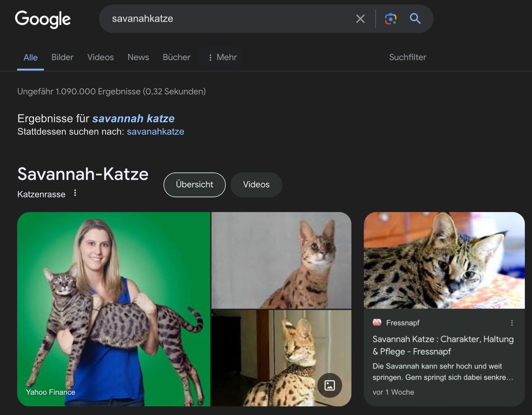Image resolution: width=532 pixels, height=415 pixels.
Task: Click the Google logo
Action: tap(43, 19)
